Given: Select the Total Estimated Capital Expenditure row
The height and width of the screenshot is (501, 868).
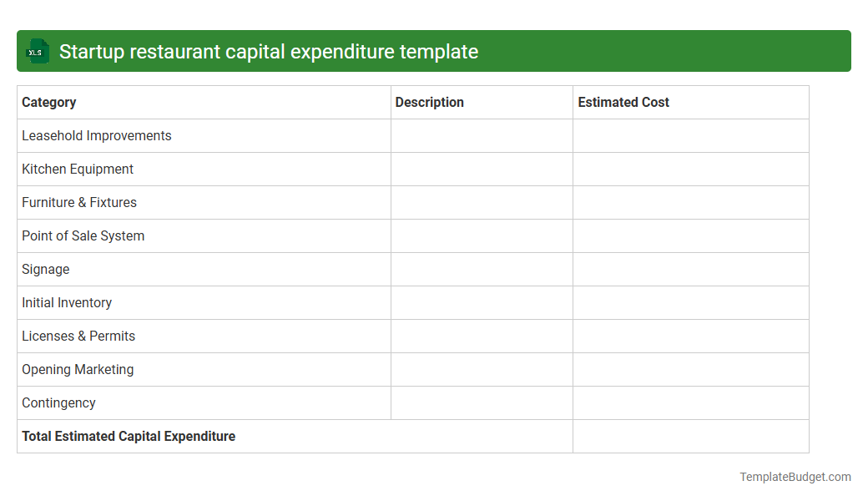Looking at the screenshot, I should tap(129, 436).
